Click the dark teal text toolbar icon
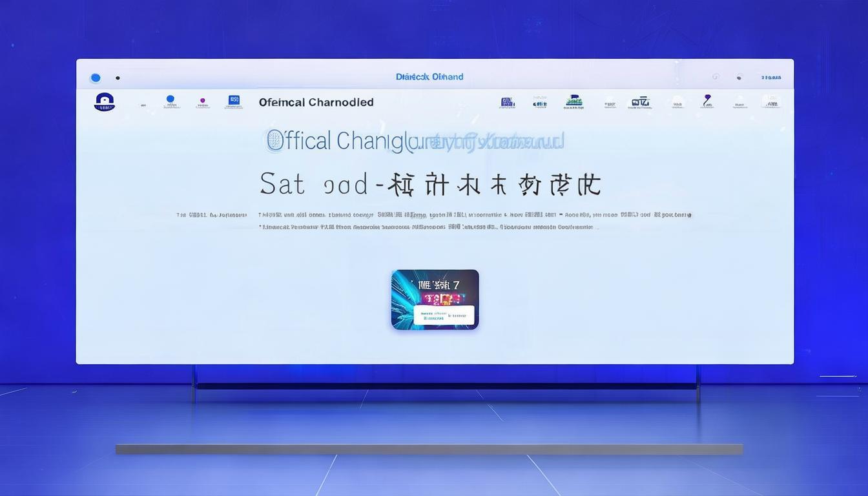This screenshot has width=868, height=496. tap(540, 103)
